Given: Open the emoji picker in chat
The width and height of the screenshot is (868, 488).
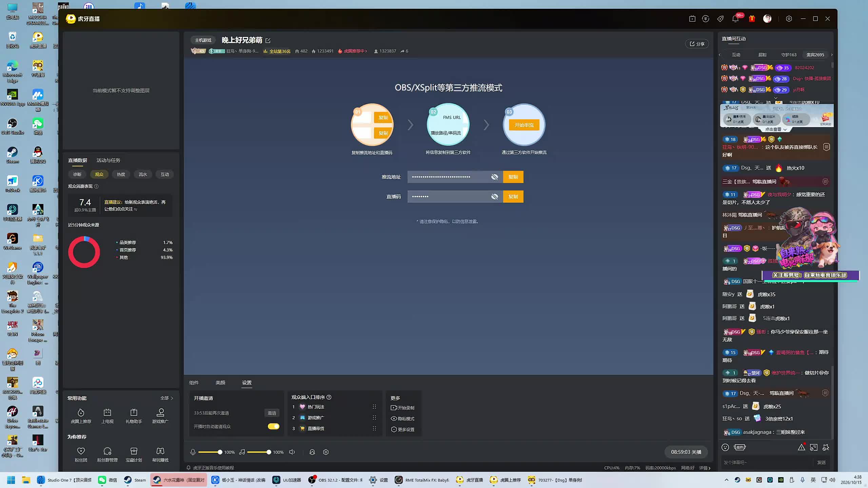Looking at the screenshot, I should pos(725,447).
